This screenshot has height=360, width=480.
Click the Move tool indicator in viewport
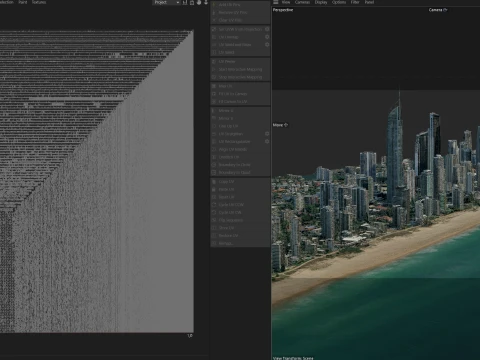[280, 125]
